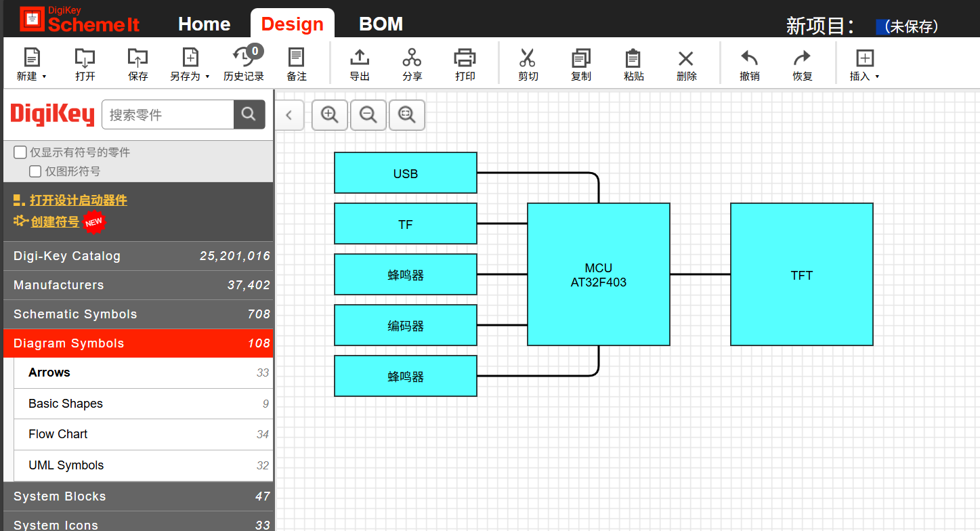Focus the 搜索零件 search field

[x=168, y=114]
